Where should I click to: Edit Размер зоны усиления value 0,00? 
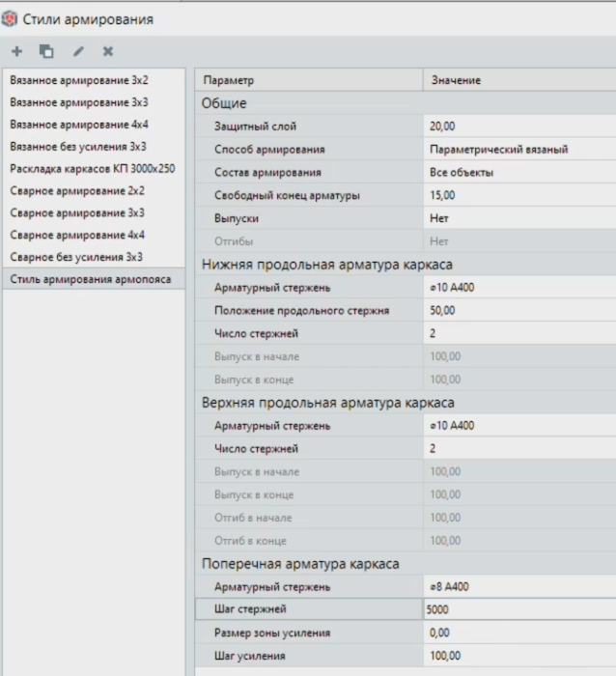coord(519,633)
